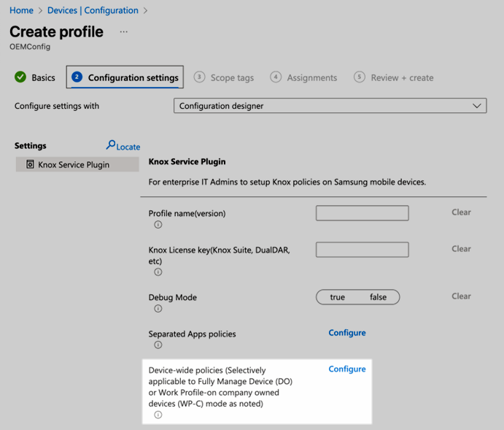Click the dropdown chevron arrow
The width and height of the screenshot is (504, 430).
click(477, 106)
